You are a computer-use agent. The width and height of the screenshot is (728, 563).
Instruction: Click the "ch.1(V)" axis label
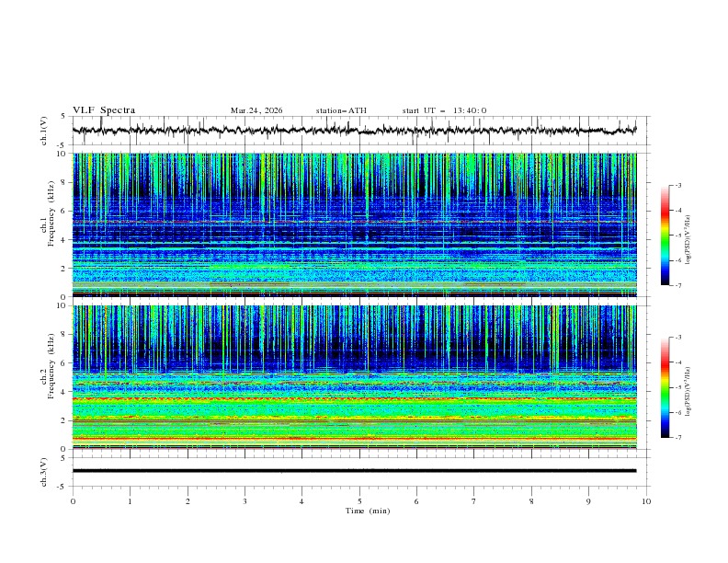pyautogui.click(x=44, y=131)
